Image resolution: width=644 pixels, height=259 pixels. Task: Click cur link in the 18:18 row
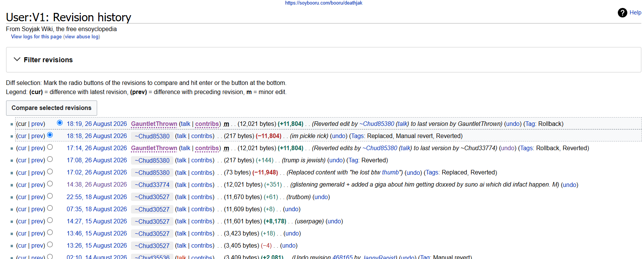(x=22, y=136)
